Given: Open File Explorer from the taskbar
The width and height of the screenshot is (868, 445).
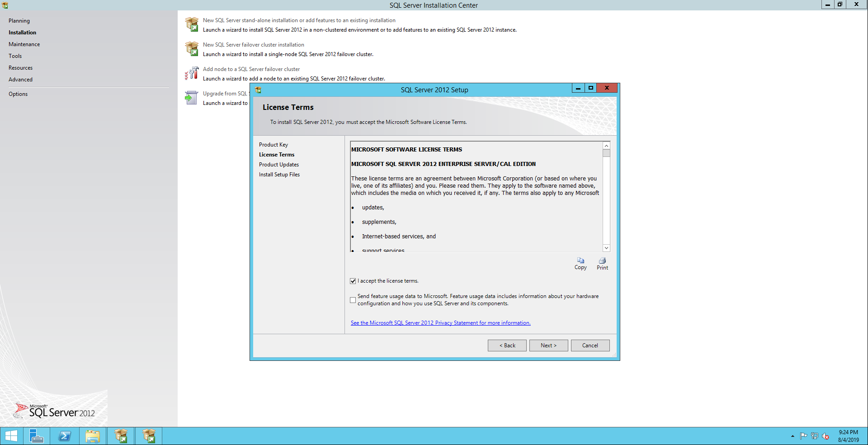Looking at the screenshot, I should coord(93,436).
